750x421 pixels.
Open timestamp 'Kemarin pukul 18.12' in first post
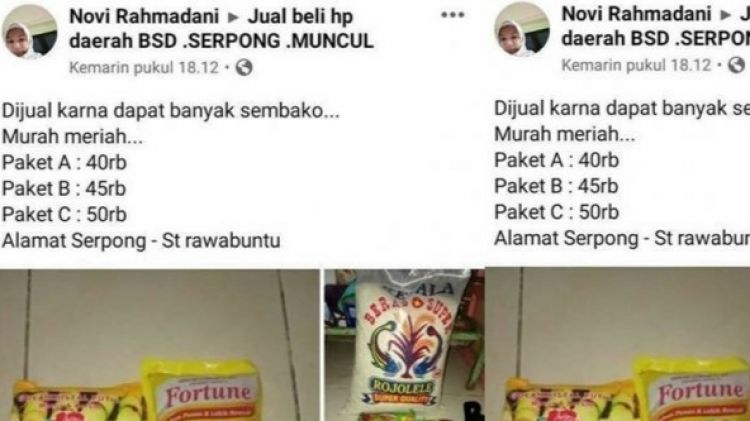(x=144, y=68)
